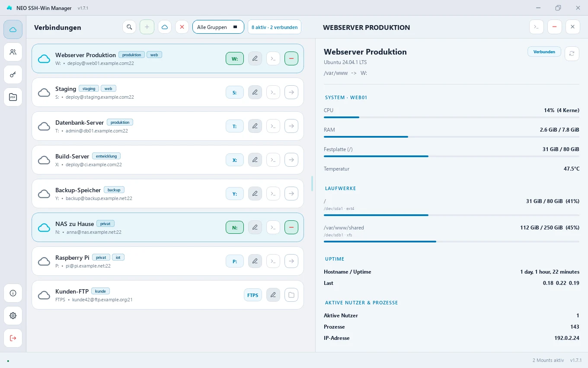Viewport: 588px width, 368px height.
Task: Edit the Kunden-FTP connection
Action: (x=273, y=295)
